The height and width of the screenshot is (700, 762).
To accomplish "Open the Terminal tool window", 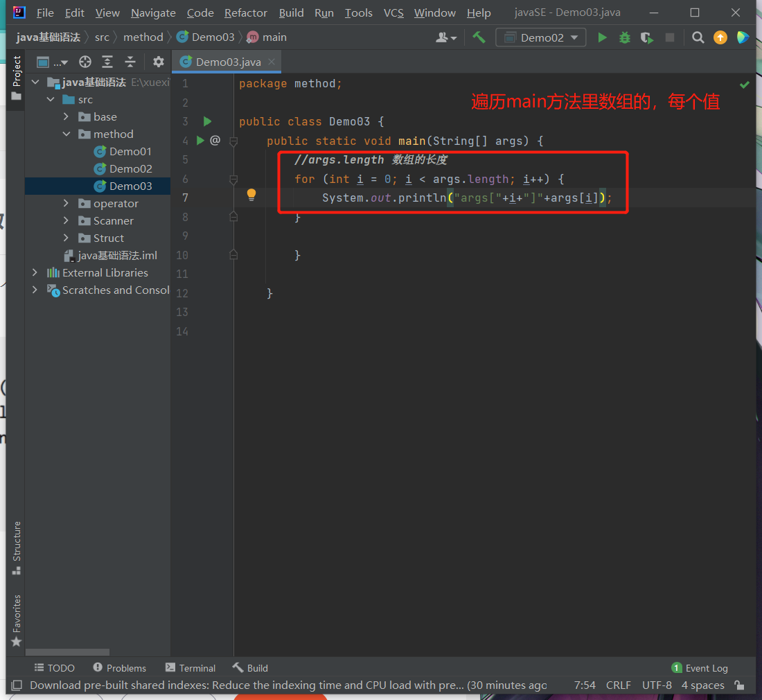I will 190,668.
